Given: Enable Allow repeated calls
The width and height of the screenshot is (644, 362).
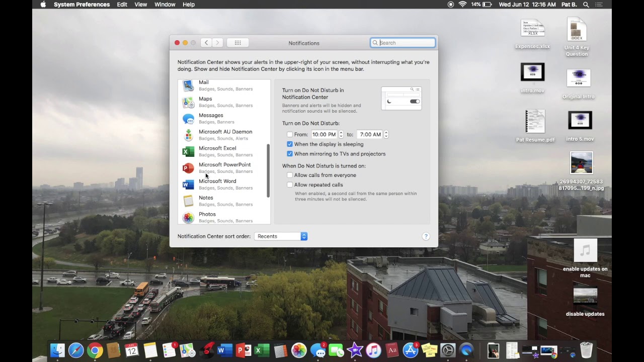Looking at the screenshot, I should (290, 185).
